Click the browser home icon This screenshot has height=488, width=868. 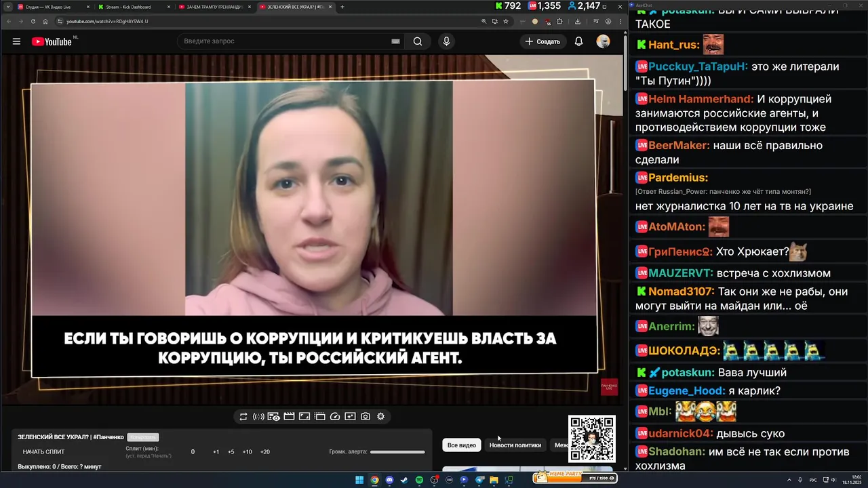tap(45, 21)
